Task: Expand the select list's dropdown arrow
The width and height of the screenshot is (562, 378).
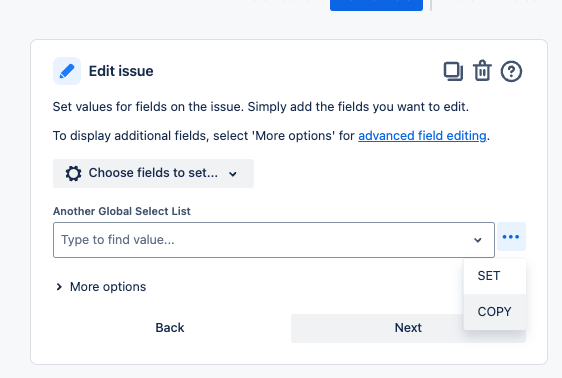Action: [x=477, y=240]
